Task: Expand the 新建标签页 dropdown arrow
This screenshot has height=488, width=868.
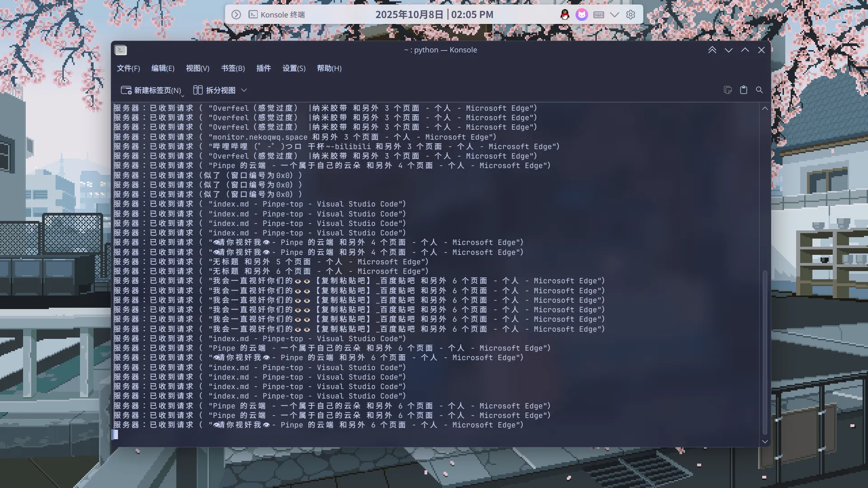Action: point(183,96)
